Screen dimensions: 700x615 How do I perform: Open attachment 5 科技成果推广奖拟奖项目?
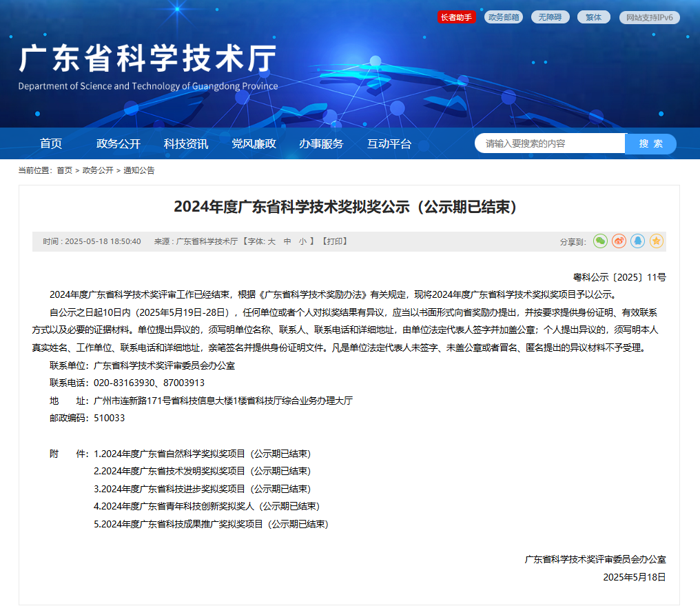[211, 524]
